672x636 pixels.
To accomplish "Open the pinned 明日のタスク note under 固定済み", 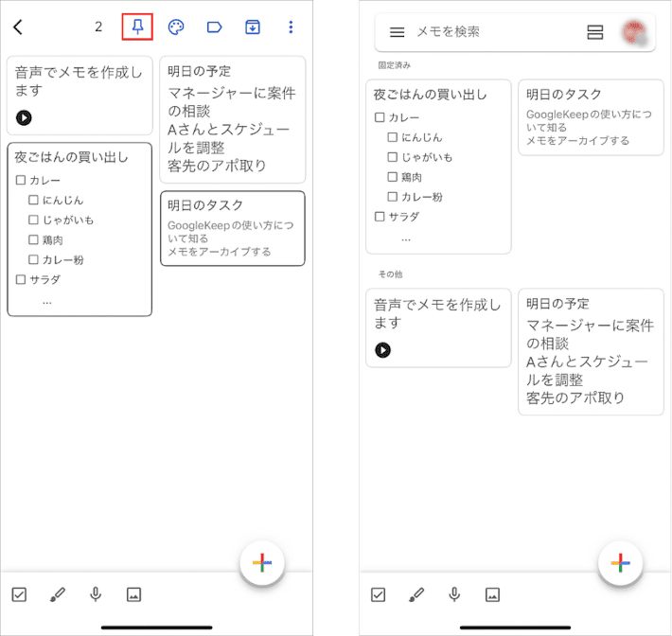I will pyautogui.click(x=591, y=117).
